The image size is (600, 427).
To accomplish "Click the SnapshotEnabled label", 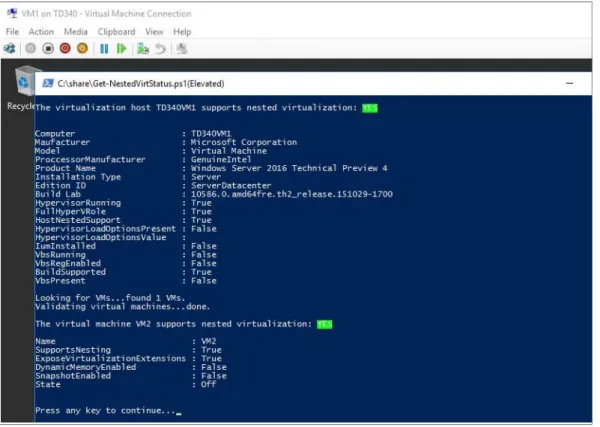I will point(73,376).
